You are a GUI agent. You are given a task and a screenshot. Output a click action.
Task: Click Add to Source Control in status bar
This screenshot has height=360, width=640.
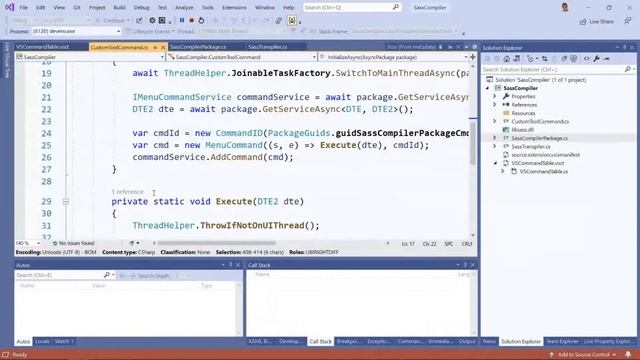click(x=583, y=355)
